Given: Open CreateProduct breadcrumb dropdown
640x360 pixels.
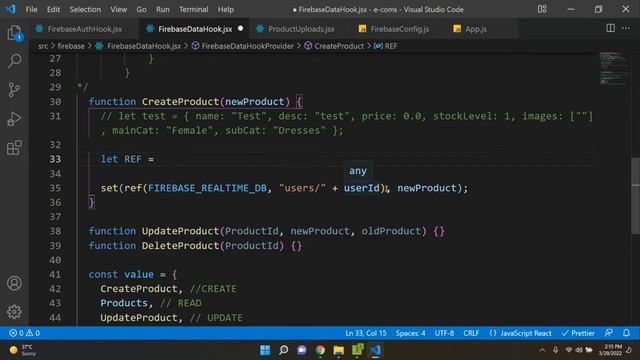Looking at the screenshot, I should click(334, 46).
